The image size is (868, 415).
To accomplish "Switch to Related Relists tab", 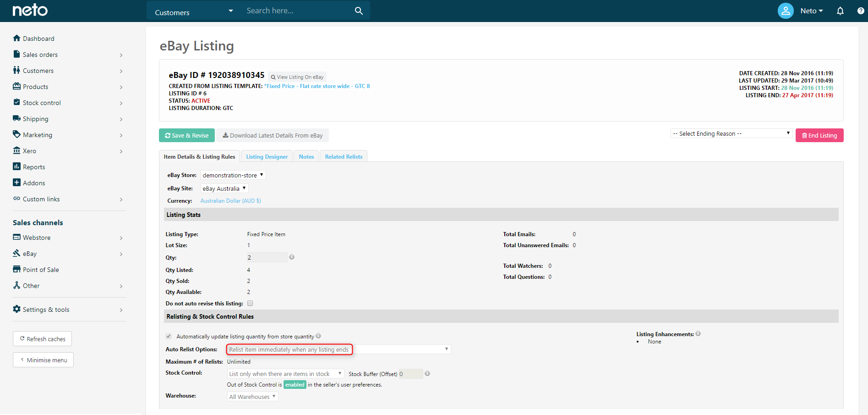I will [x=344, y=156].
